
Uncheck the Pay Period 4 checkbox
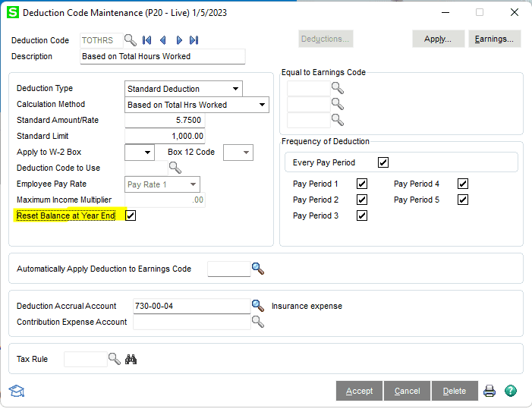463,184
